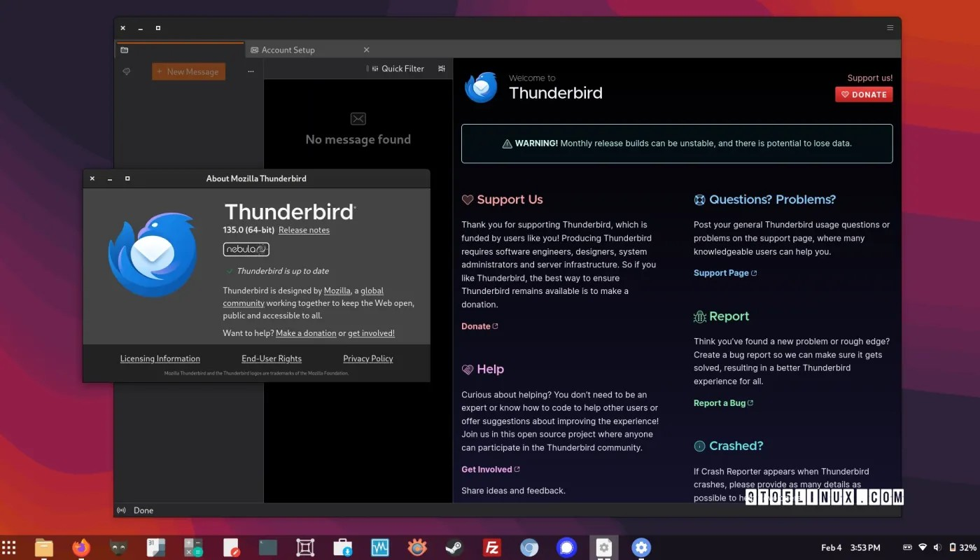
Task: Toggle the Quick Filter bar
Action: coord(397,69)
